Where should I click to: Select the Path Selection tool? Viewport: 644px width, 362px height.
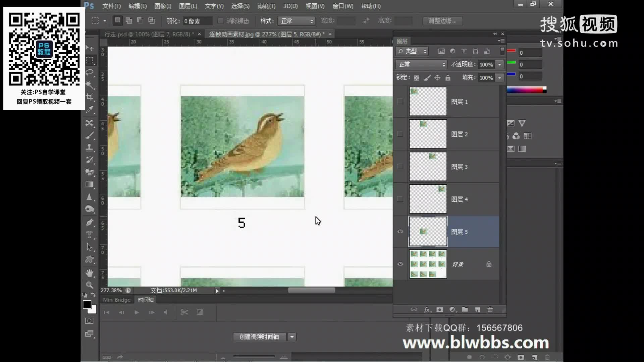(x=90, y=247)
